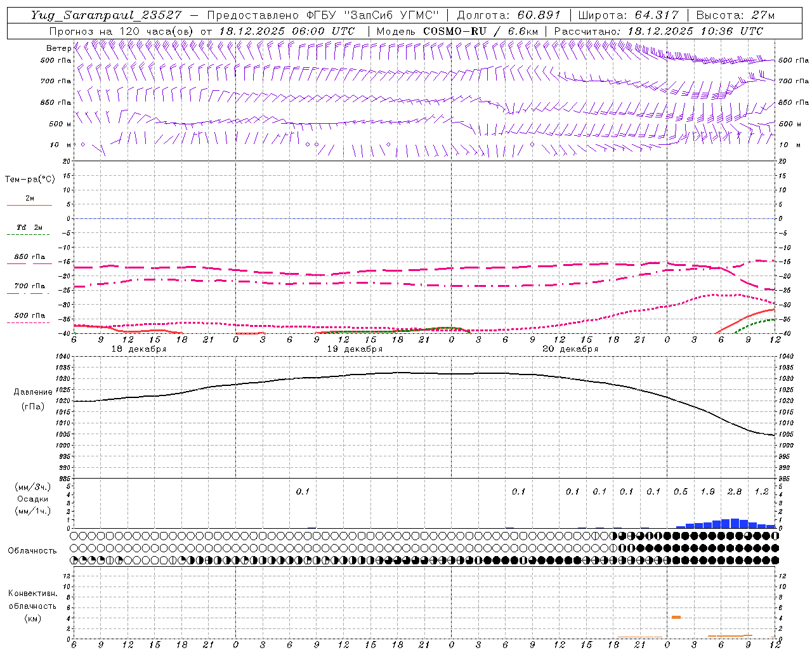Click the 500 гПа temperature legend entry
Screen dimensions: 812x650
tap(29, 316)
